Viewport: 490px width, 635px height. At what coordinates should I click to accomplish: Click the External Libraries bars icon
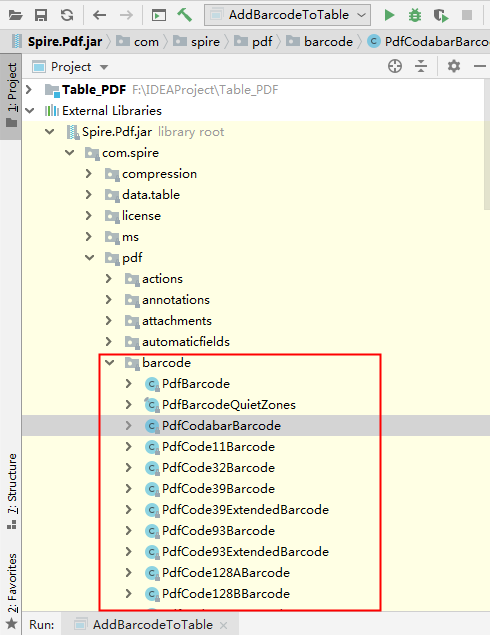pyautogui.click(x=52, y=111)
